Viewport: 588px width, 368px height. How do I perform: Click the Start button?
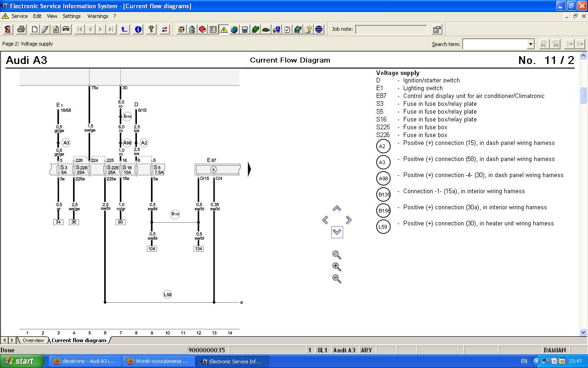point(23,361)
